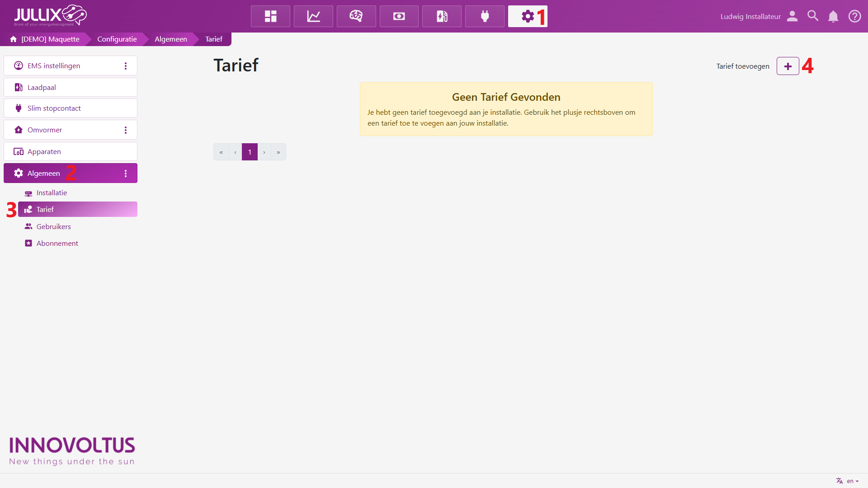Collapse Algemeen three-dot menu
Viewport: 868px width, 488px height.
click(126, 174)
